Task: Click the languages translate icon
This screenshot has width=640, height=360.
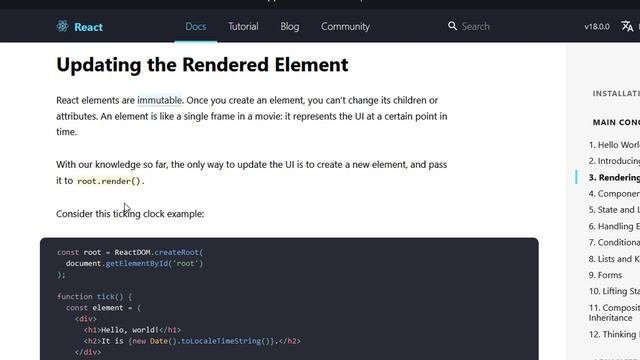Action: tap(627, 27)
